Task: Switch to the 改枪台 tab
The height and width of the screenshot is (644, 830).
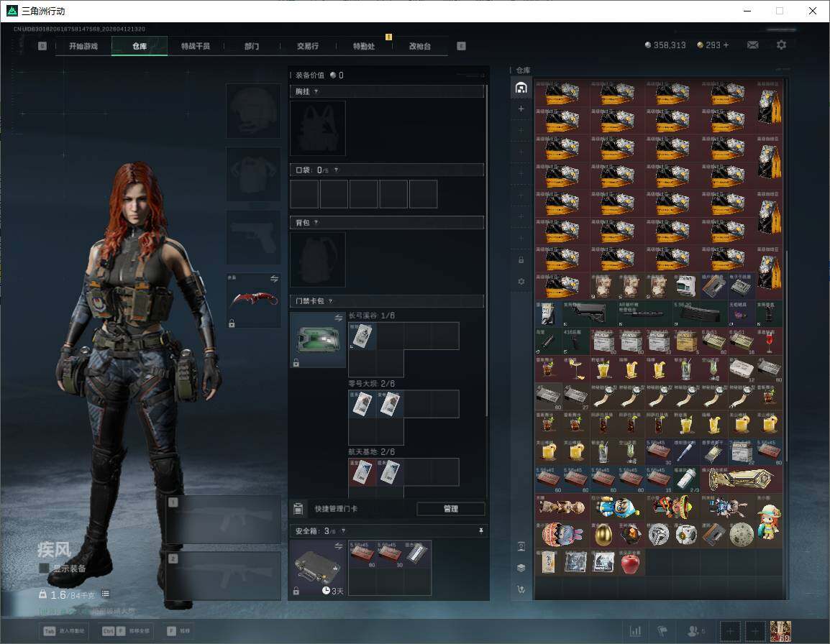Action: [420, 46]
